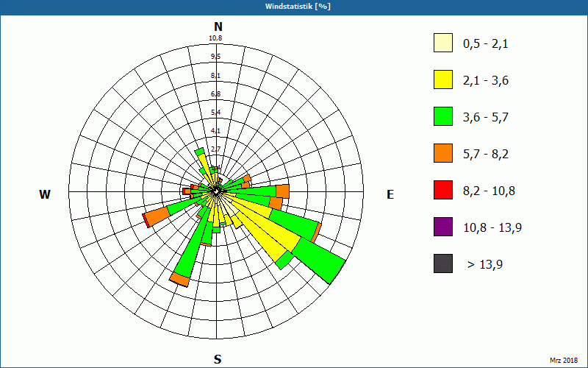
Task: Click the 8,1 ring axis label
Action: point(215,76)
